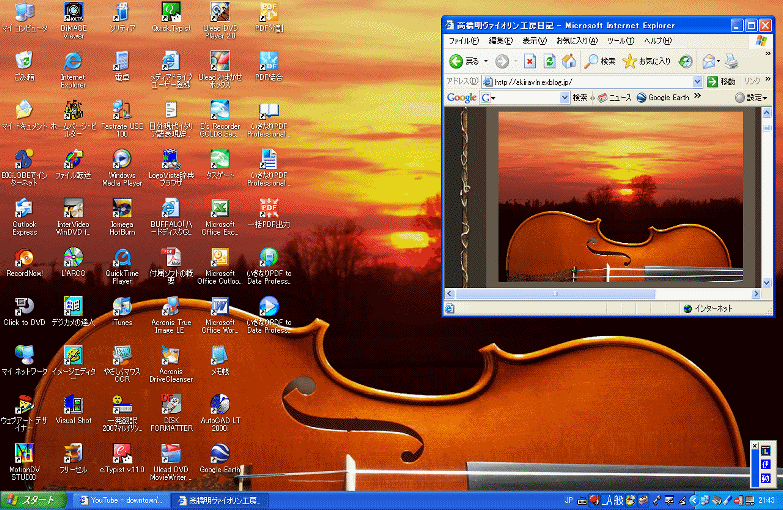This screenshot has width=783, height=510.
Task: Open Google Earth desktop icon
Action: pos(220,458)
